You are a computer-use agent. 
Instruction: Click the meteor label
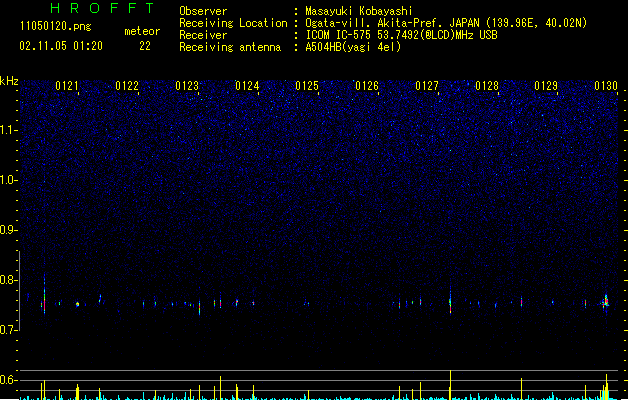(142, 31)
